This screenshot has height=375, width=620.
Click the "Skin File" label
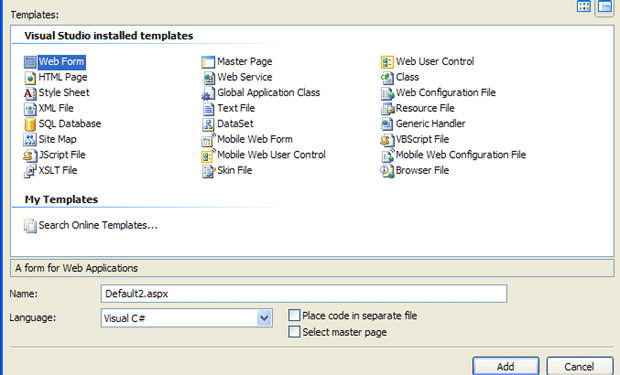pyautogui.click(x=234, y=170)
